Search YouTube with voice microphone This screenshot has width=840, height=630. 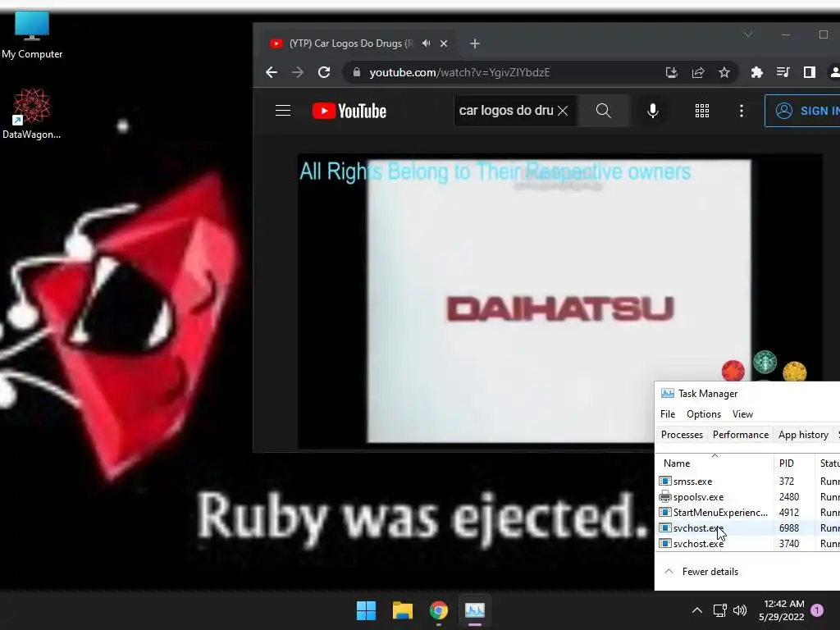pyautogui.click(x=652, y=111)
